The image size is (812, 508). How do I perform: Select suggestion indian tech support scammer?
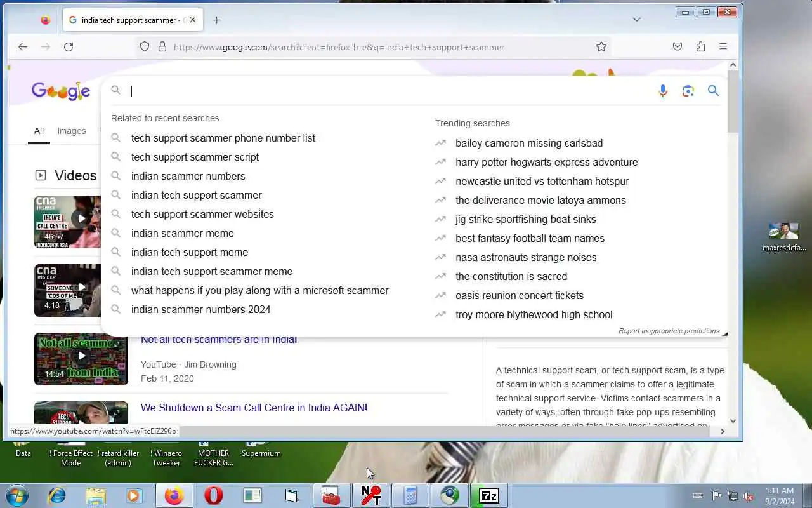tap(196, 195)
